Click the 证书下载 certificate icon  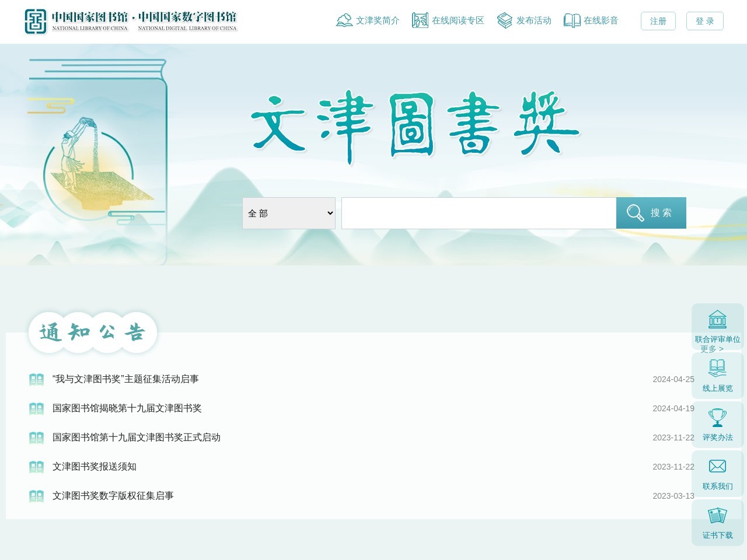717,516
